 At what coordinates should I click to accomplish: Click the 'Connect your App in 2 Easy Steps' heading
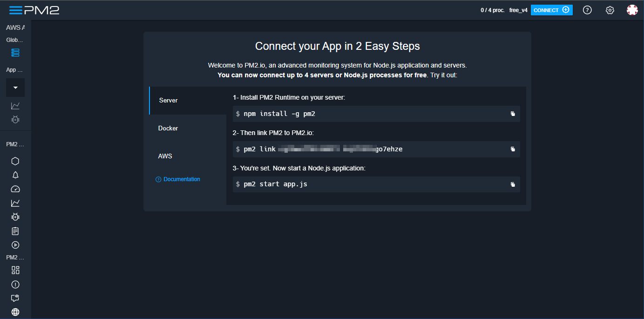click(338, 46)
